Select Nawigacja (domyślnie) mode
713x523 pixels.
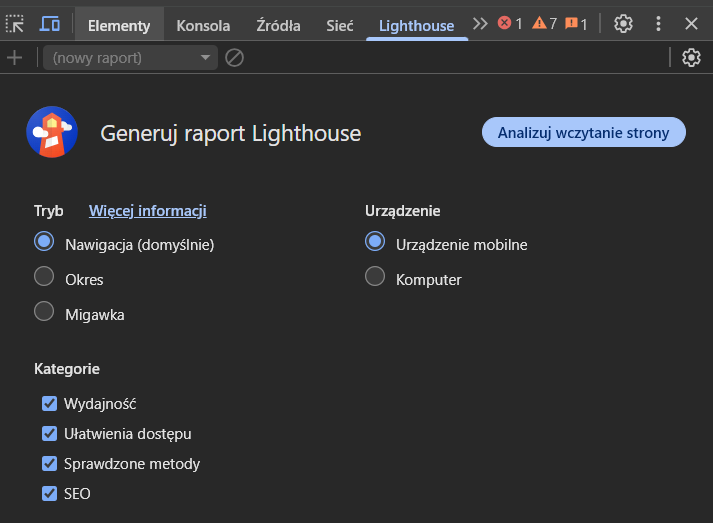pyautogui.click(x=44, y=241)
